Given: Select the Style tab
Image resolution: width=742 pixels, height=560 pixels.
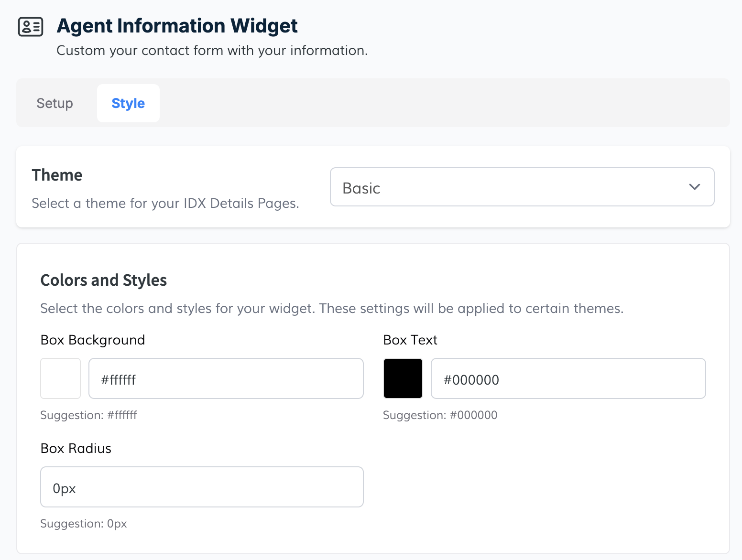Looking at the screenshot, I should (128, 103).
